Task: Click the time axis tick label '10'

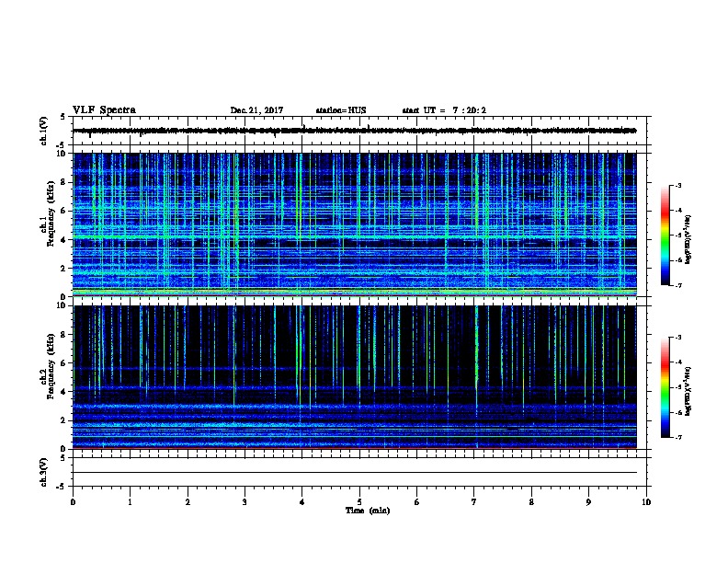Action: point(646,502)
